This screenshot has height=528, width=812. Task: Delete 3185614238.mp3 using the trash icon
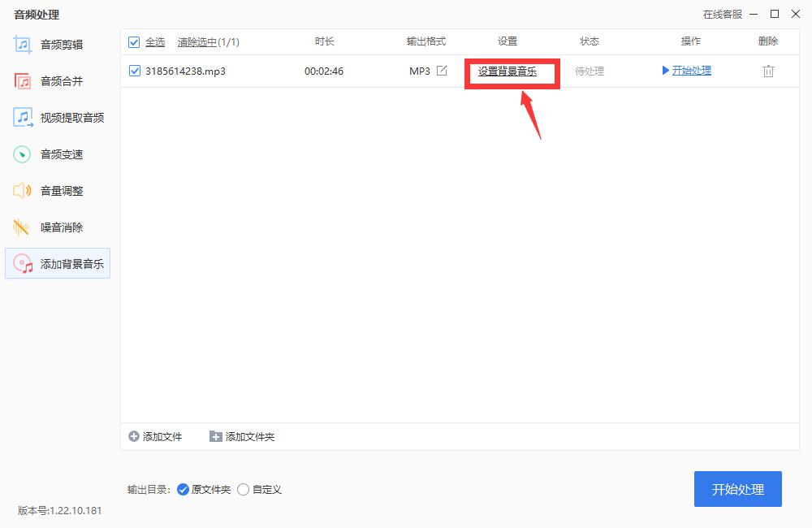[x=767, y=71]
